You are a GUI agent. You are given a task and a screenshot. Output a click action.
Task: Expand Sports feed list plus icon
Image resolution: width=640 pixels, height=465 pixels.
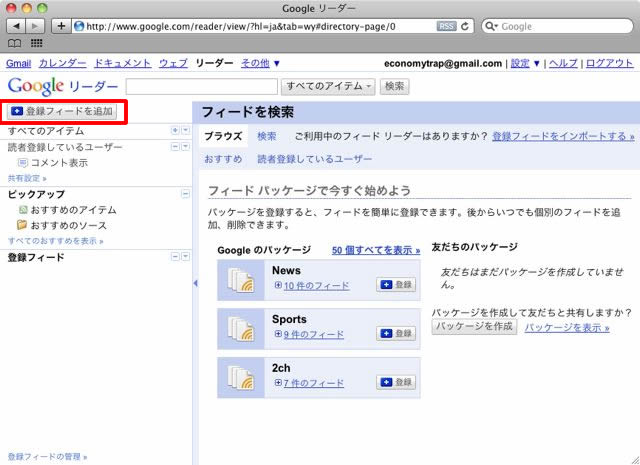click(x=278, y=334)
